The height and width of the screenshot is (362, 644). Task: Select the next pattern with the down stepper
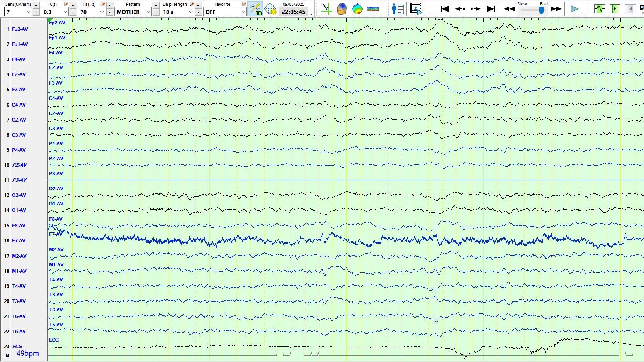click(x=156, y=12)
